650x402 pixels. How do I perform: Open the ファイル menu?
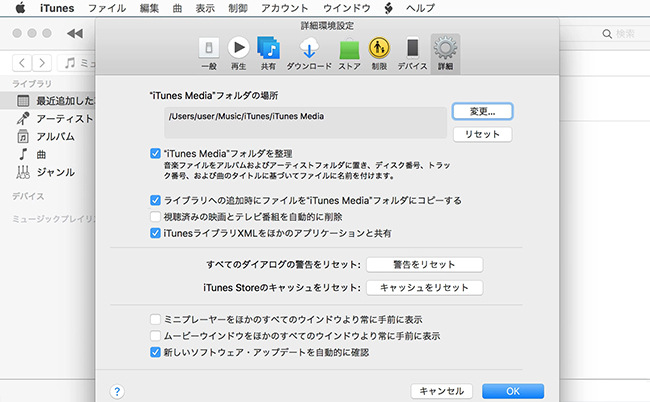pyautogui.click(x=107, y=8)
